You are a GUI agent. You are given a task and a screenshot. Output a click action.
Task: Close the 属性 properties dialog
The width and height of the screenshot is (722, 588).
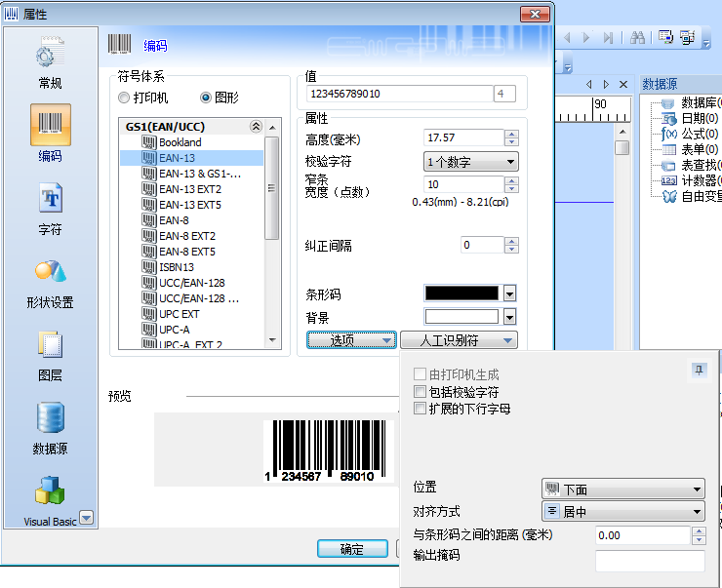(x=535, y=14)
